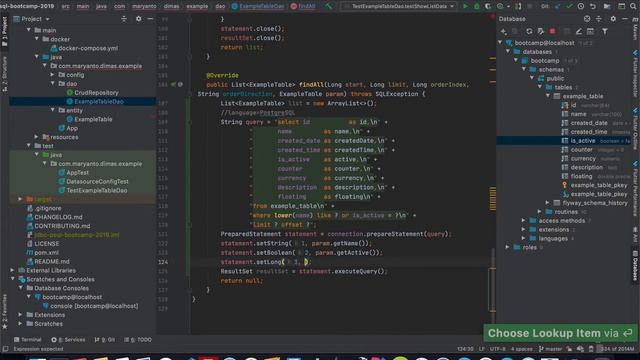Click edit pencil icon in Database toolbar
Image resolution: width=640 pixels, height=360 pixels.
click(578, 31)
